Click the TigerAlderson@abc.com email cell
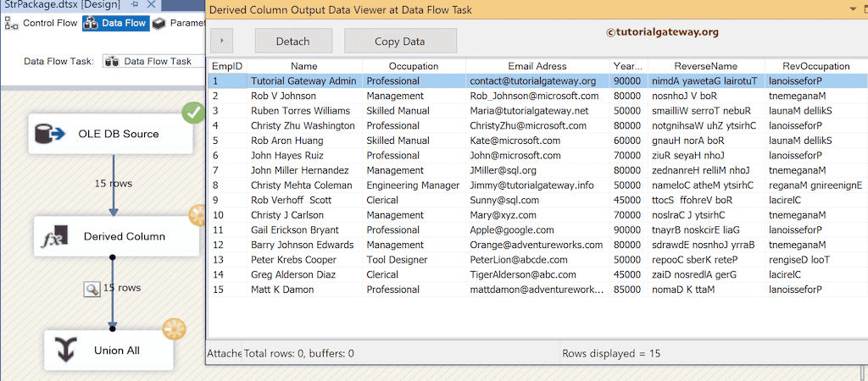 [x=537, y=275]
